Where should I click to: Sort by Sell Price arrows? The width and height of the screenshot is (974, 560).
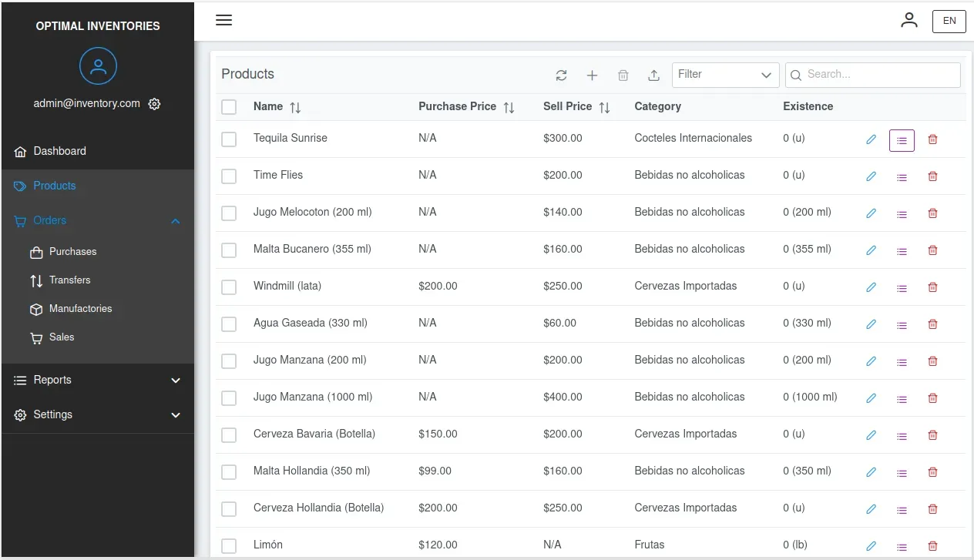coord(604,108)
